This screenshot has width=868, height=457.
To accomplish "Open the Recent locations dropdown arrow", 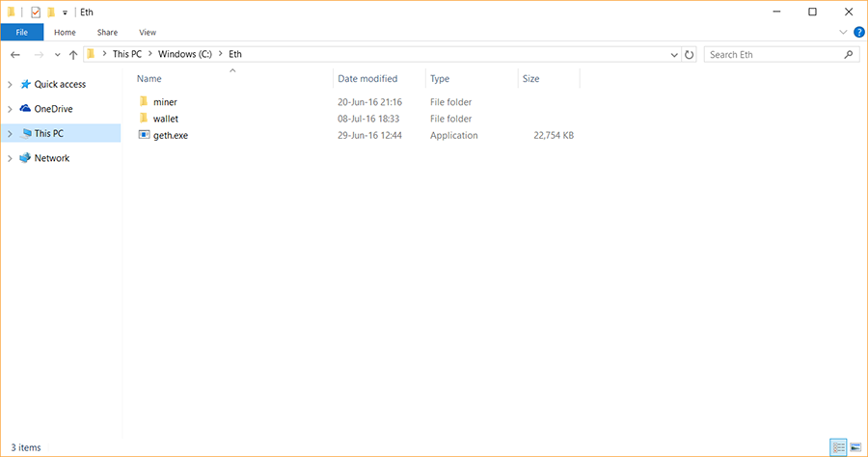I will point(57,55).
